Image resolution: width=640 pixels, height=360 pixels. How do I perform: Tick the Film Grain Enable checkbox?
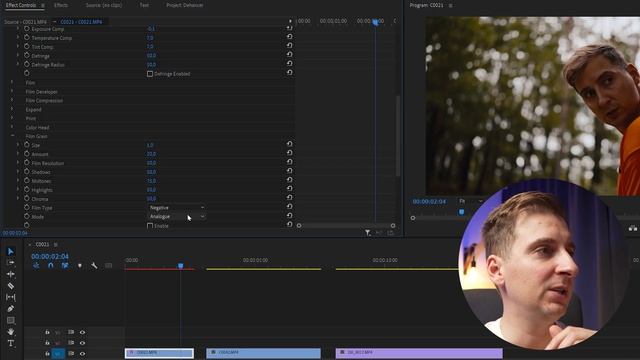click(x=150, y=226)
